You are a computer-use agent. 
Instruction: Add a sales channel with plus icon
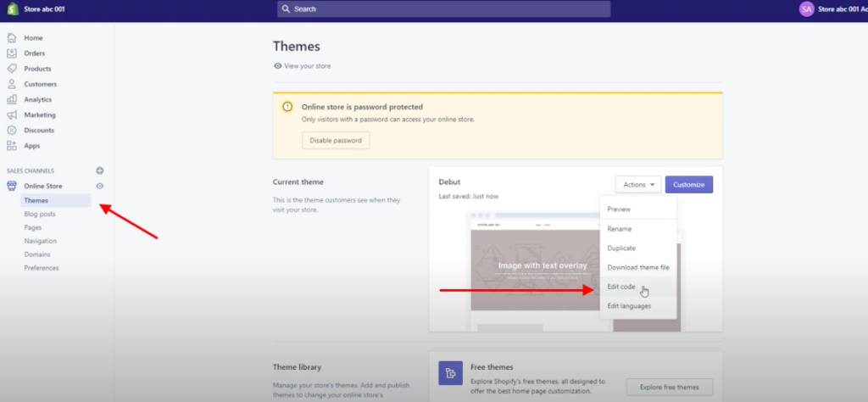100,170
